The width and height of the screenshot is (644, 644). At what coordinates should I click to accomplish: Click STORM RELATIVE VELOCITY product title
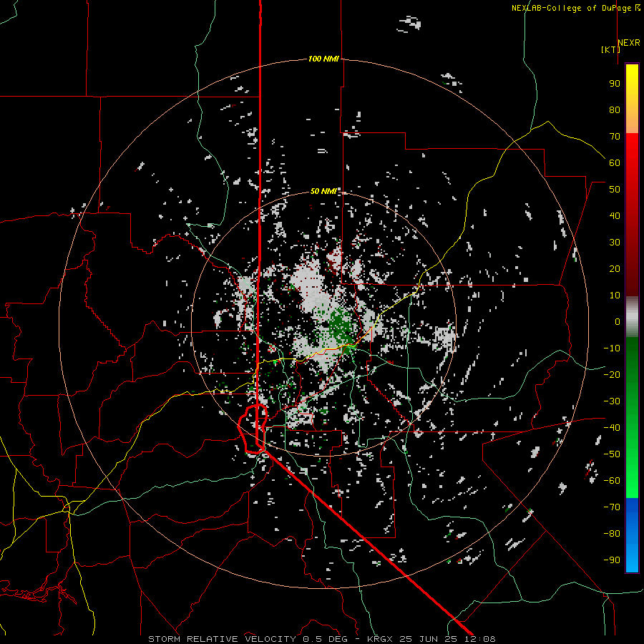click(x=222, y=639)
